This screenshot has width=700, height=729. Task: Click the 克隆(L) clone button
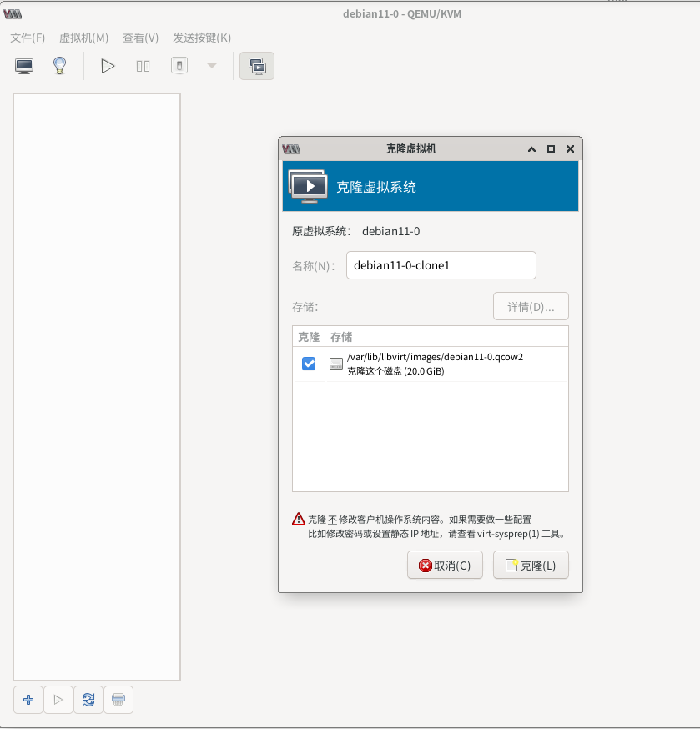pyautogui.click(x=531, y=565)
